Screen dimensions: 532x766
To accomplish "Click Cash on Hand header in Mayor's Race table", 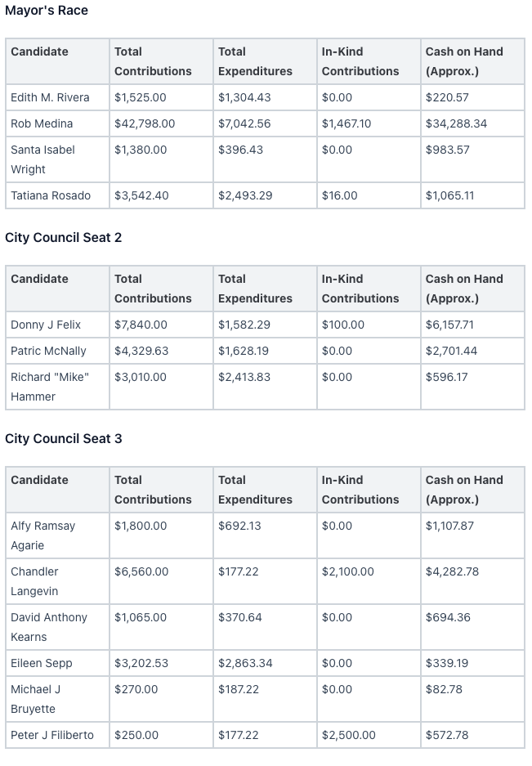I will click(x=464, y=61).
